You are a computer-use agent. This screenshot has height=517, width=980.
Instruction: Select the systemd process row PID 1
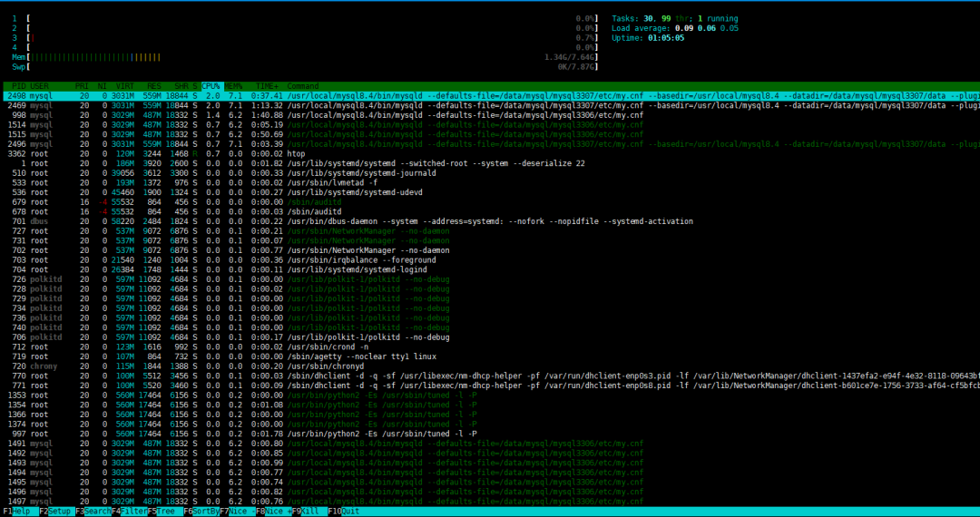click(490, 163)
